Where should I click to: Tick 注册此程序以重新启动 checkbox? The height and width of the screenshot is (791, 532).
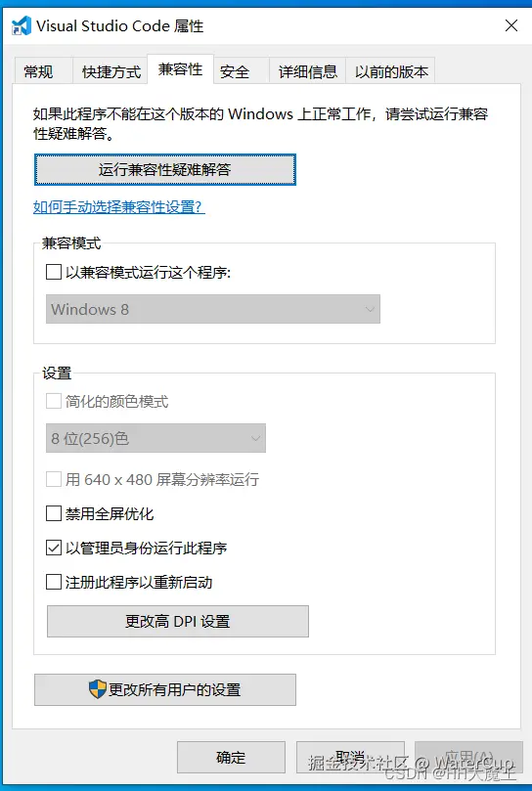point(54,582)
